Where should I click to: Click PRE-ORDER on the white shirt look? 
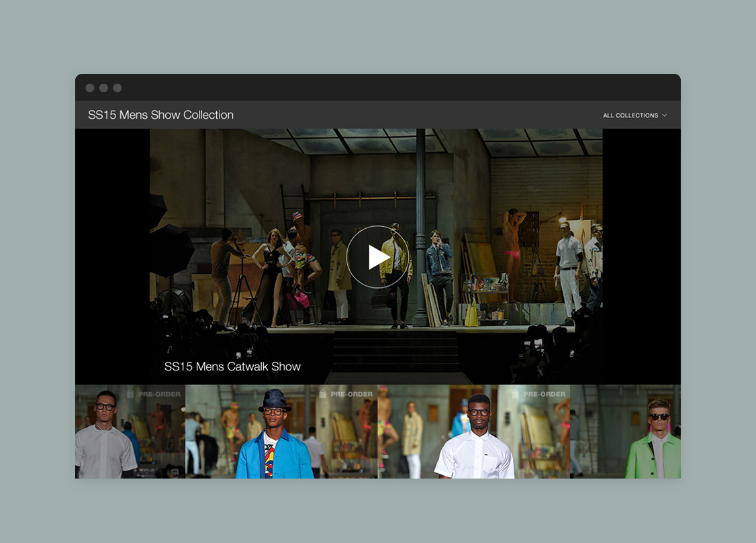[x=544, y=394]
